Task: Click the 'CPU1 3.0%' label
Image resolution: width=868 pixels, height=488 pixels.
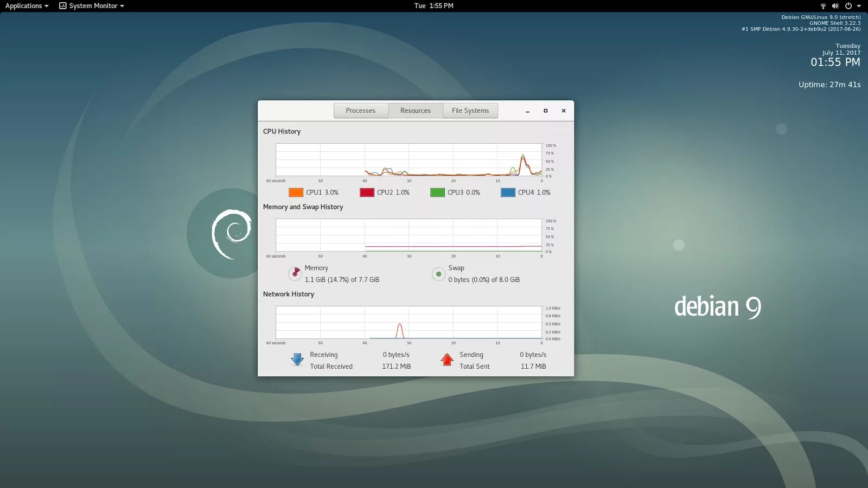Action: [x=322, y=192]
